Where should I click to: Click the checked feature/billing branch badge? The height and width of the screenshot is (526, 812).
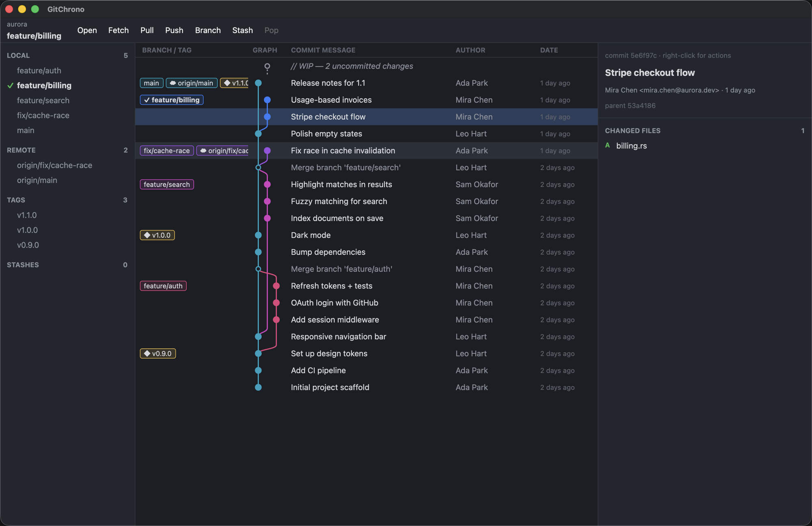(172, 100)
